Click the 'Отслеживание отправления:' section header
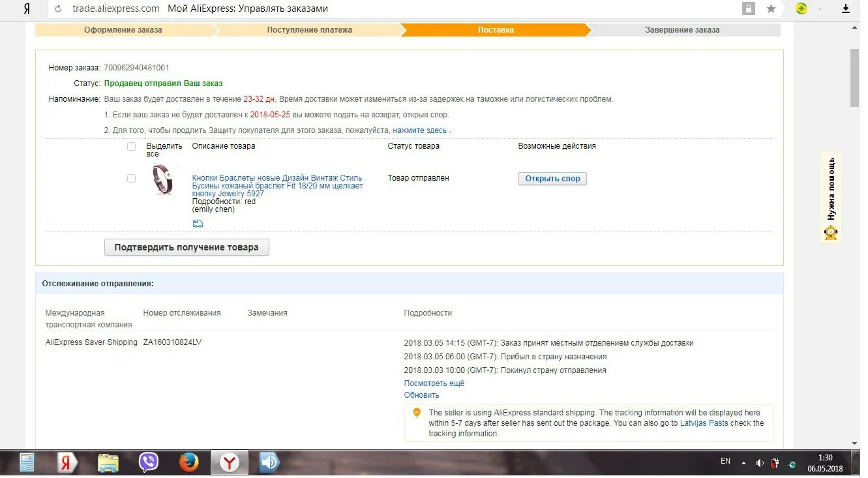The height and width of the screenshot is (478, 868). [98, 284]
